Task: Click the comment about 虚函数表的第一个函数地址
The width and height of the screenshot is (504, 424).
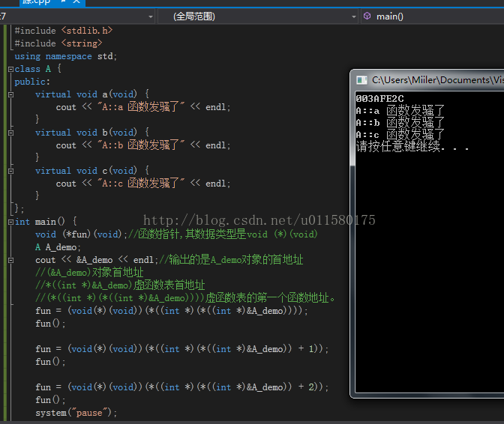Action: pos(185,298)
